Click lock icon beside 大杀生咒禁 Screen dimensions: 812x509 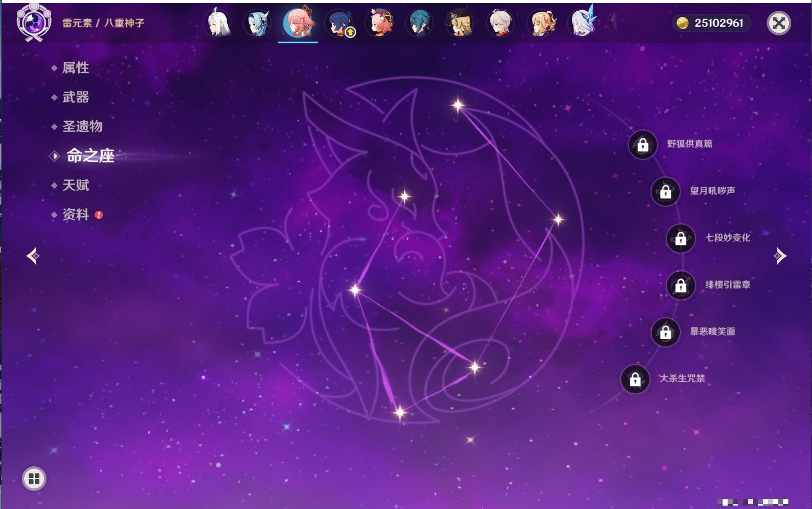[x=635, y=379]
